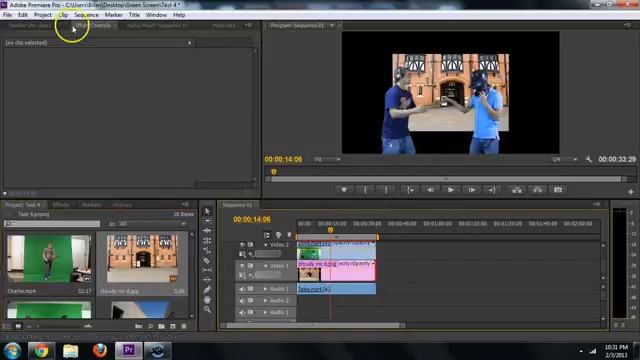Toggle sync lock on Audio 1 track
The width and height of the screenshot is (640, 360).
(x=251, y=289)
